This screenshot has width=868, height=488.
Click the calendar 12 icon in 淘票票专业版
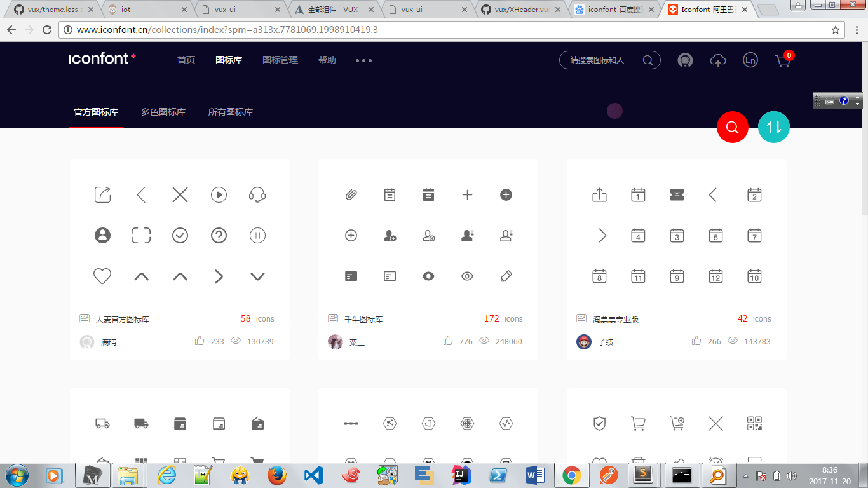click(x=715, y=276)
